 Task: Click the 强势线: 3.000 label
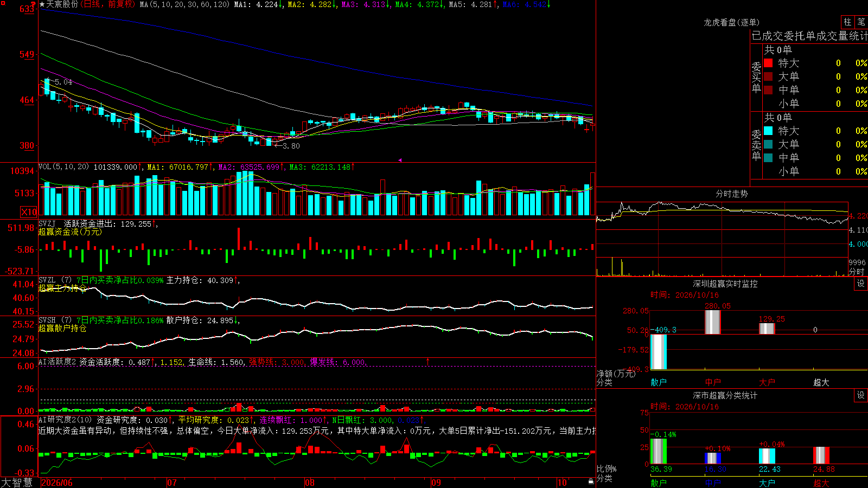click(x=277, y=362)
